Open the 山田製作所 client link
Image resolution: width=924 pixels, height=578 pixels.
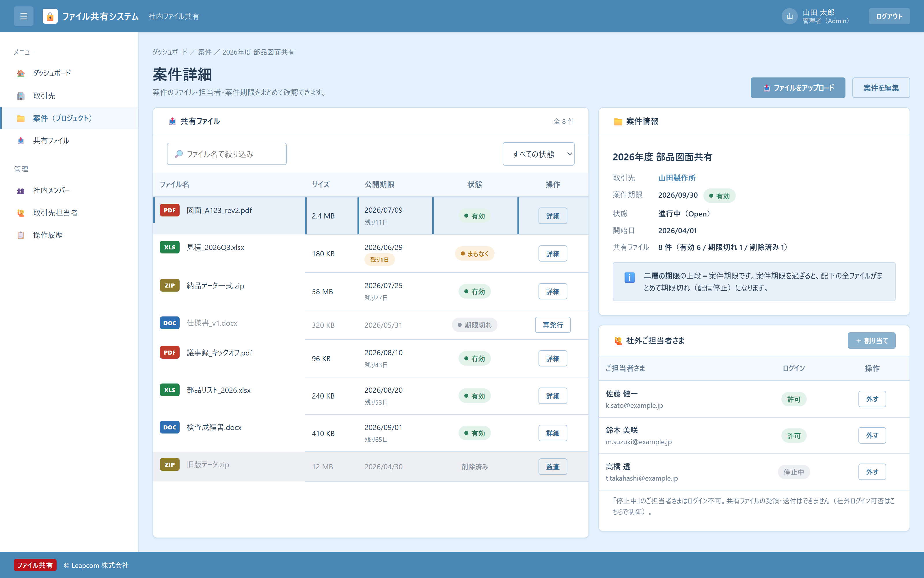(677, 178)
